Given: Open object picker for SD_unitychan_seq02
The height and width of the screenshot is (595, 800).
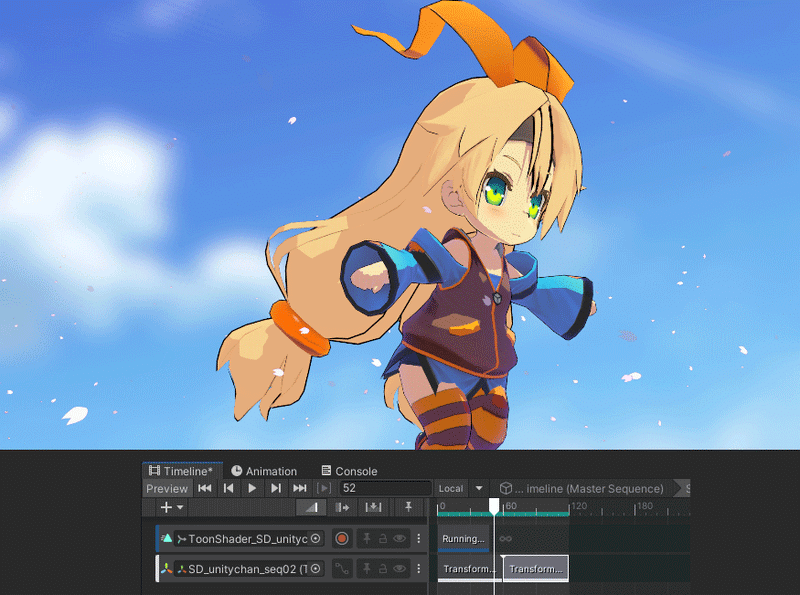Looking at the screenshot, I should 316,568.
